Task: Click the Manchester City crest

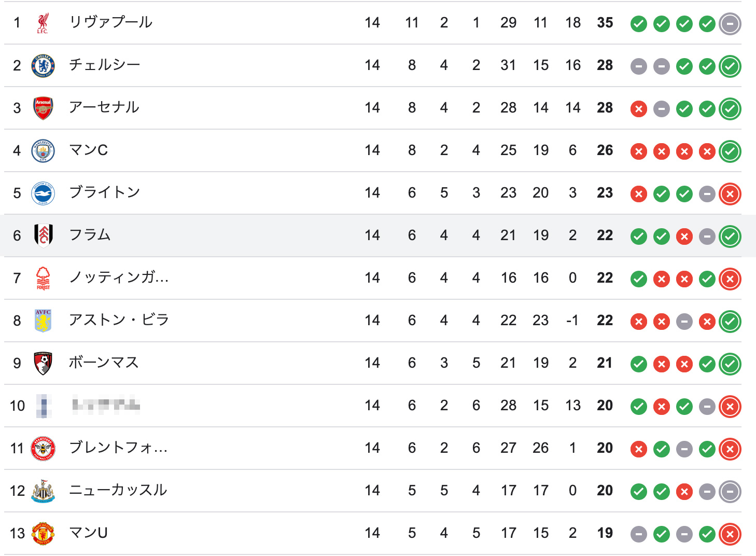Action: 43,150
